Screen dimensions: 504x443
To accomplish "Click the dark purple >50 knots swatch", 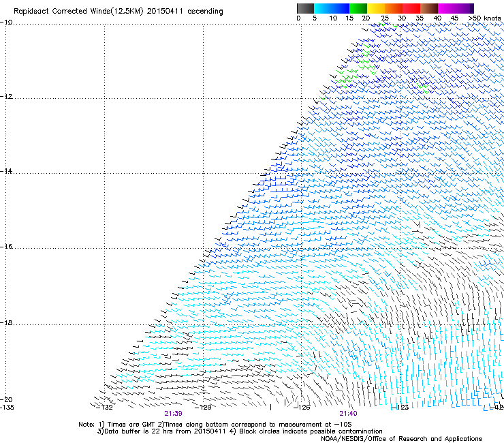I will [472, 8].
